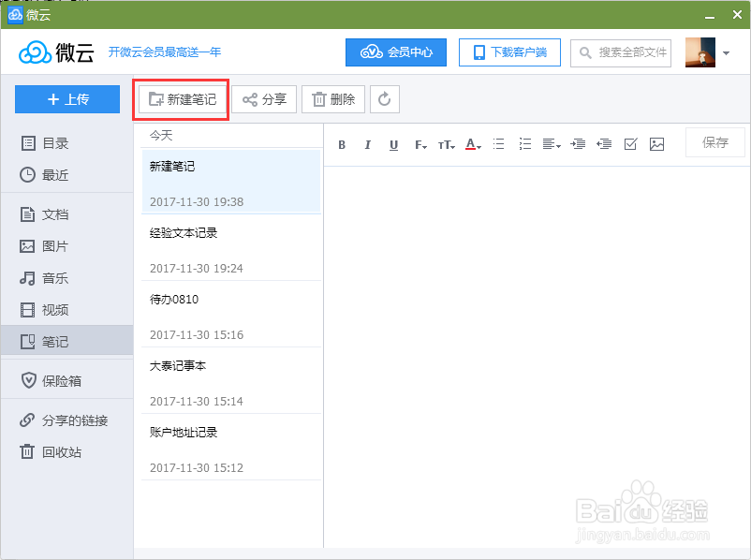Click the refresh icon button
The width and height of the screenshot is (751, 560).
tap(385, 99)
